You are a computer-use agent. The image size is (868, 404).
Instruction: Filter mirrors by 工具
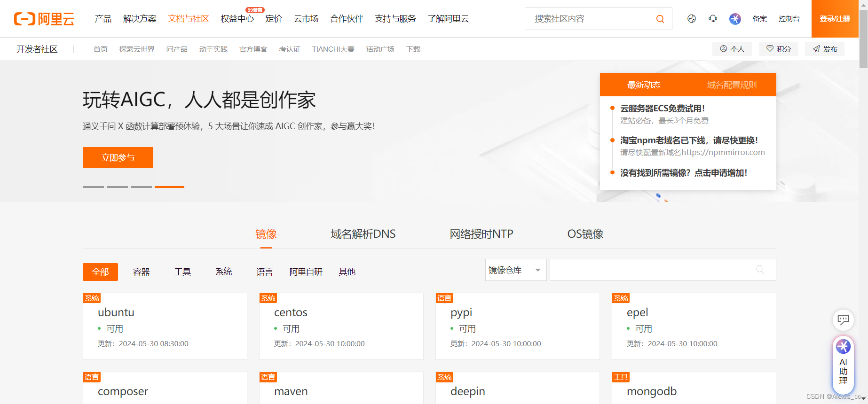(182, 272)
